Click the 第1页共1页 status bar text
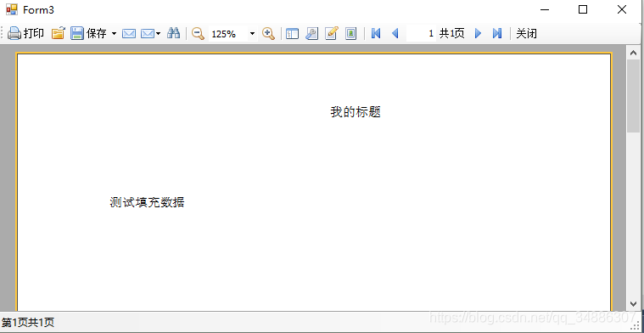The height and width of the screenshot is (333, 644). tap(28, 323)
